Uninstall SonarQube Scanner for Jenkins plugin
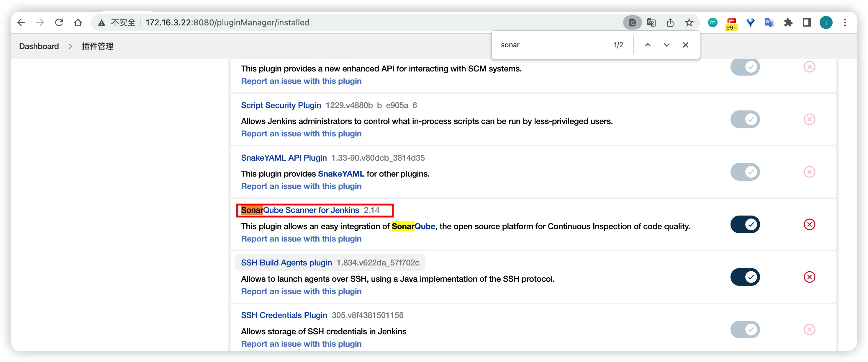Screen dimensions: 868x362 point(809,225)
